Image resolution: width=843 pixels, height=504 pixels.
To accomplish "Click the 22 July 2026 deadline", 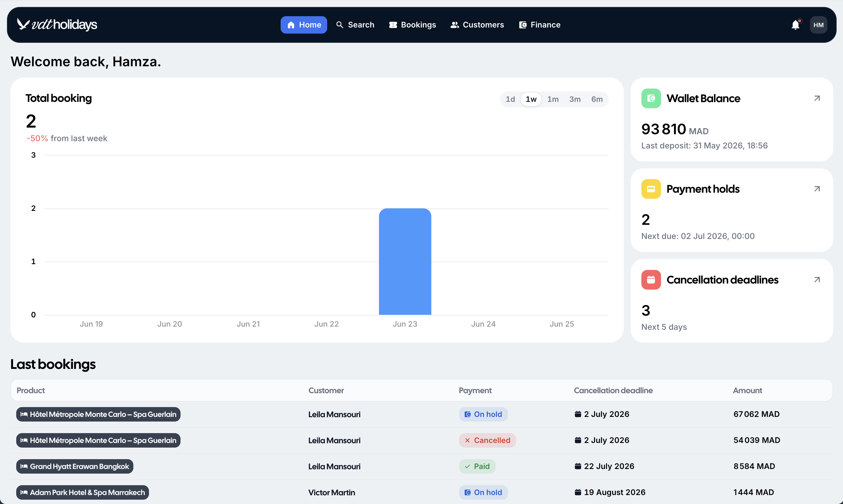I will click(x=609, y=466).
